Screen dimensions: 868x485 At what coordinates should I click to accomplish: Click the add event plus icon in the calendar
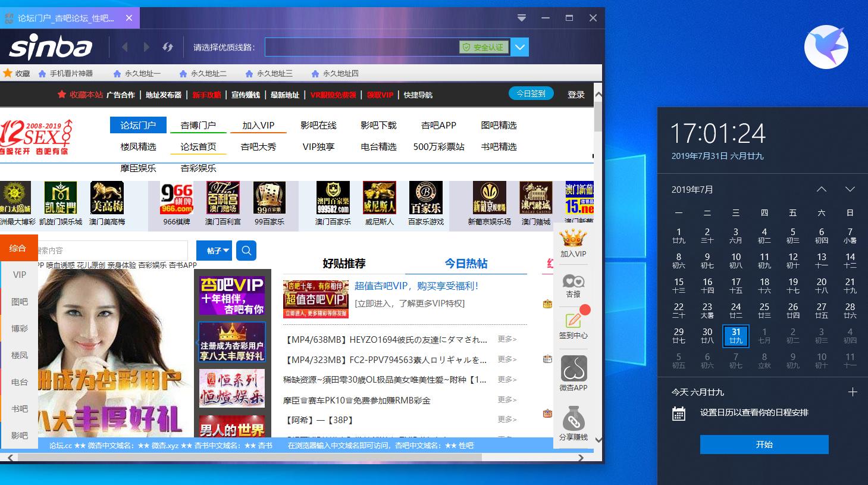[853, 392]
